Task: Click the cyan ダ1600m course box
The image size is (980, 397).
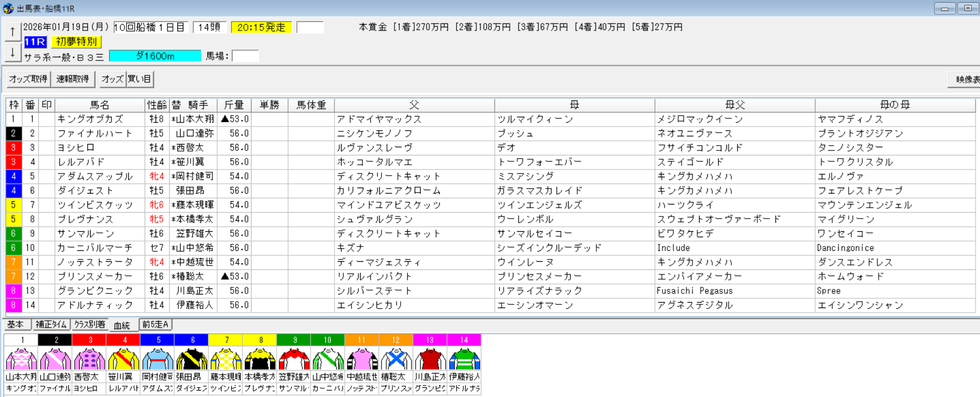Action: [x=155, y=56]
